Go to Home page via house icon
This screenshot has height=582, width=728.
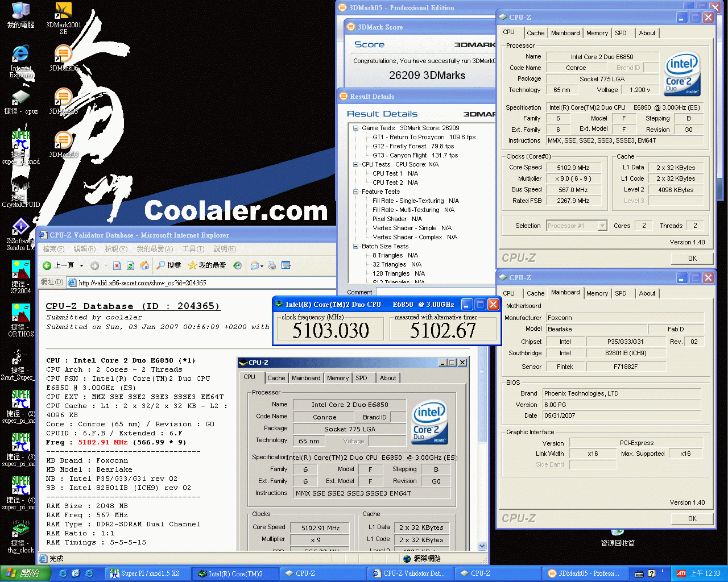tap(144, 265)
